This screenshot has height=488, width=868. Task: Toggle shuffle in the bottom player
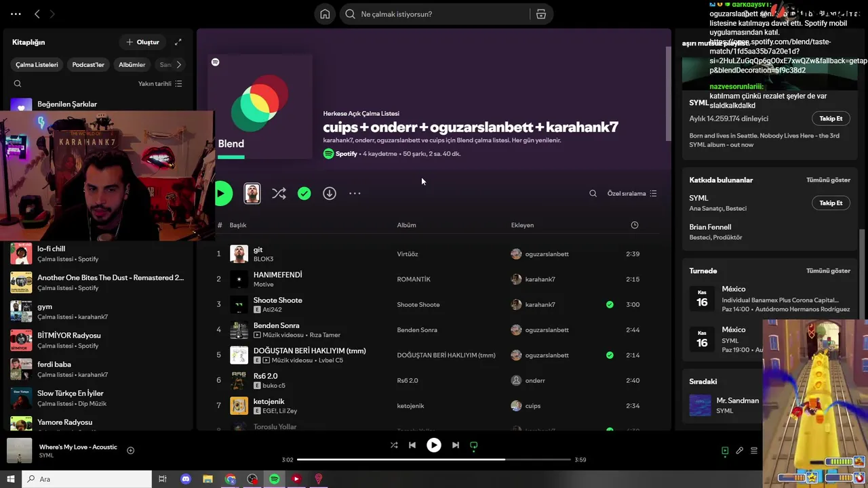click(x=394, y=445)
